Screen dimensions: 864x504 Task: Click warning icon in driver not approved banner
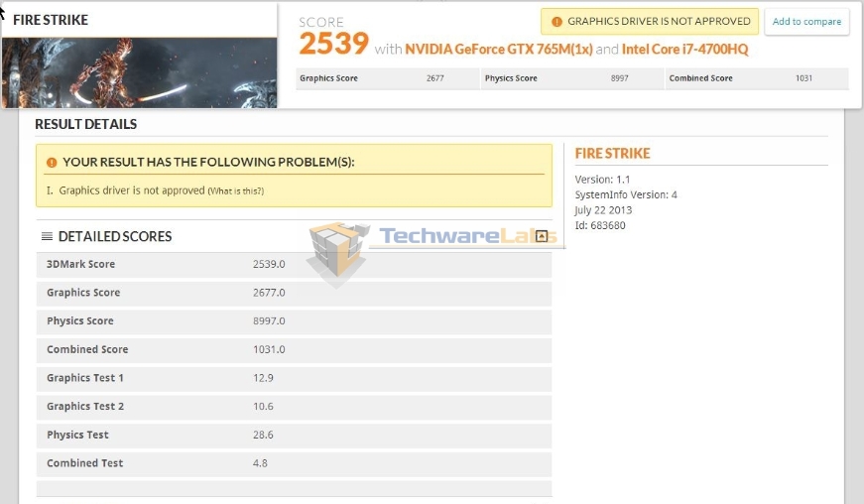coord(556,22)
